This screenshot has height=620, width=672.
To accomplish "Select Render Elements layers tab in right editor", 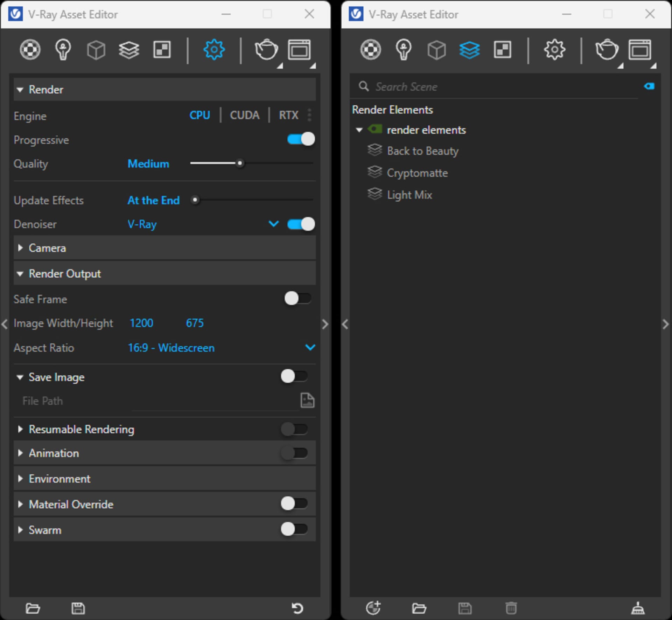I will 469,50.
